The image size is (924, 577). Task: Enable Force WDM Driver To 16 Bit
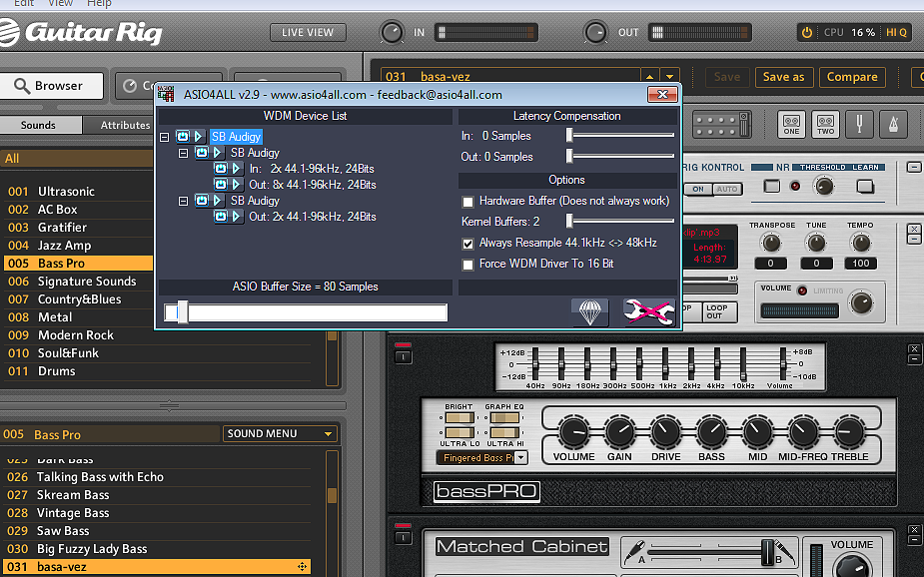coord(467,265)
